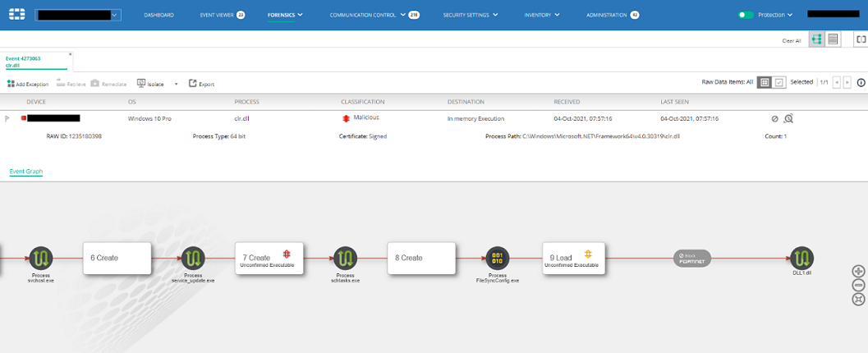This screenshot has height=353, width=868.
Task: Toggle raw data items to All grid view
Action: tap(765, 82)
